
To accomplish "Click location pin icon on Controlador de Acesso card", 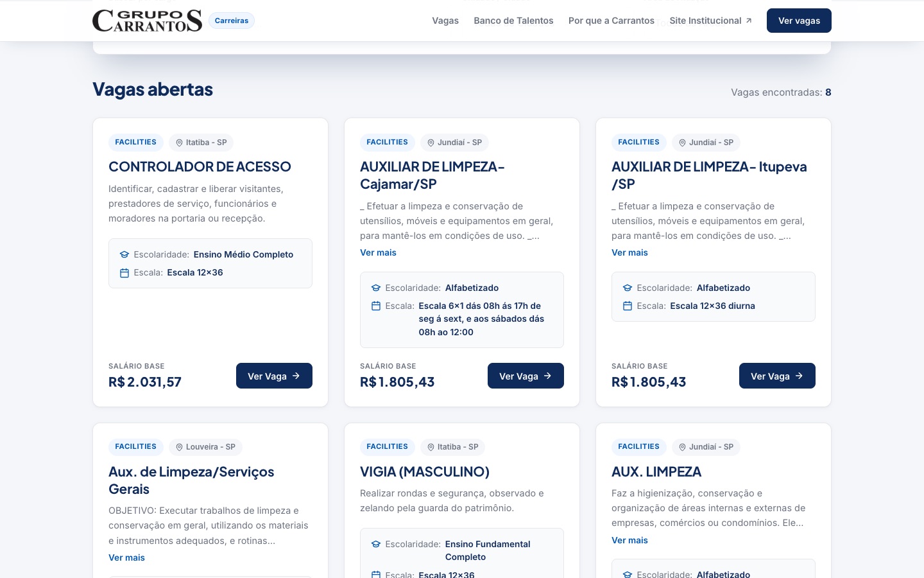I will 180,143.
